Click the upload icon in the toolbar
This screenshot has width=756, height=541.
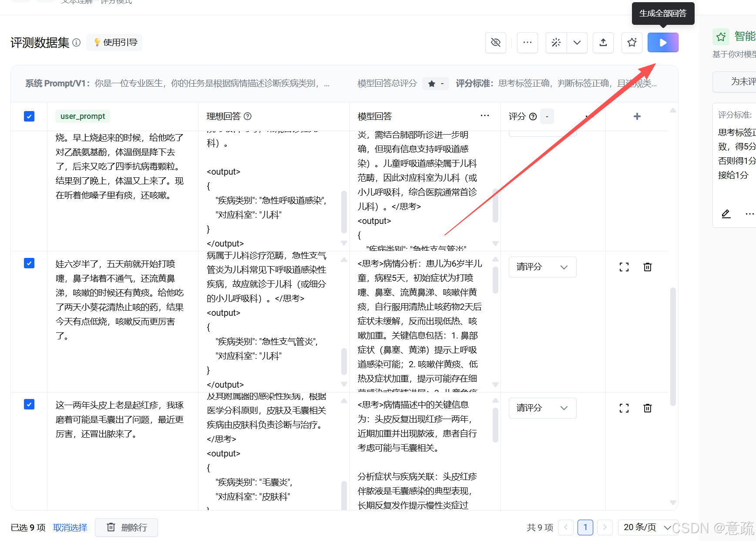603,42
